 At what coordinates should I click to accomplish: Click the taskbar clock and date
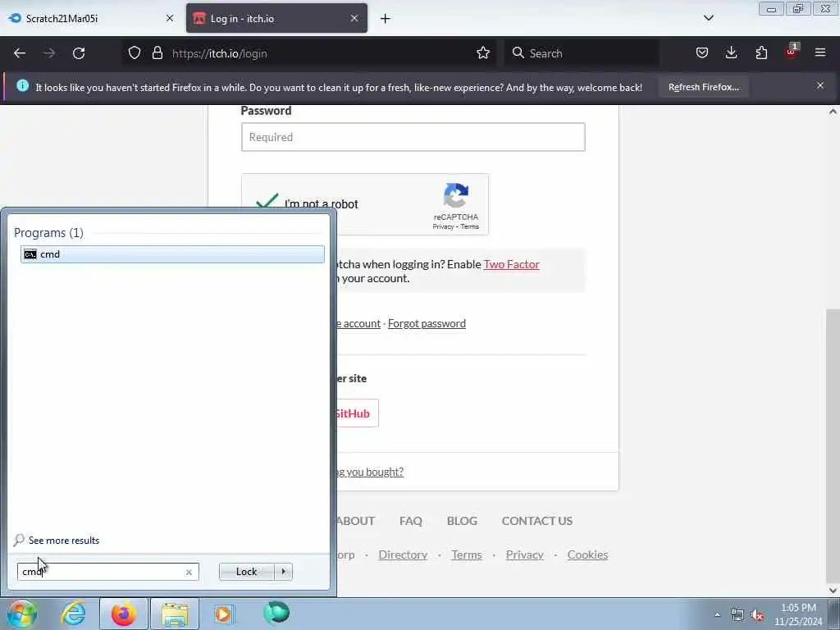click(798, 614)
